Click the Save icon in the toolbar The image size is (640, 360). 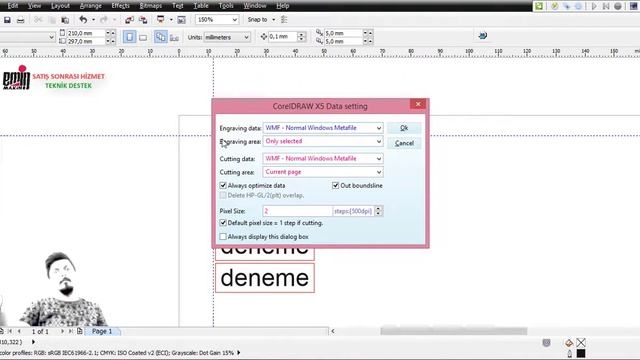pyautogui.click(x=7, y=20)
